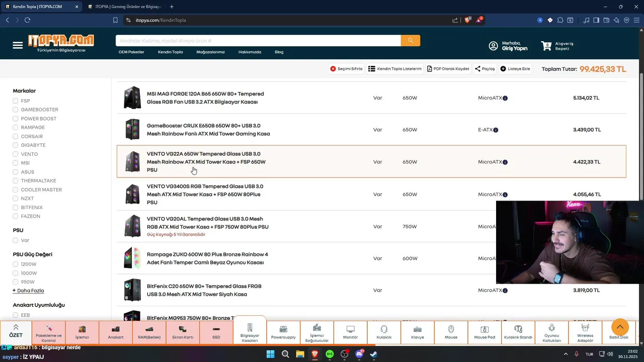Check the 1200W PSU power filter
Screen dimensions: 644x362
pyautogui.click(x=16, y=264)
